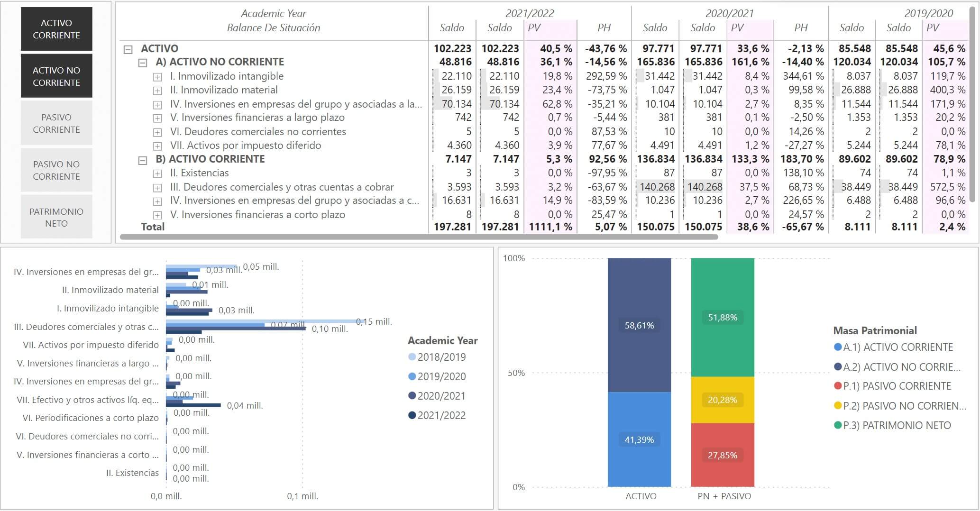Viewport: 980px width, 511px height.
Task: Click the dark bar labeled 0,04 mill.
Action: [x=193, y=405]
